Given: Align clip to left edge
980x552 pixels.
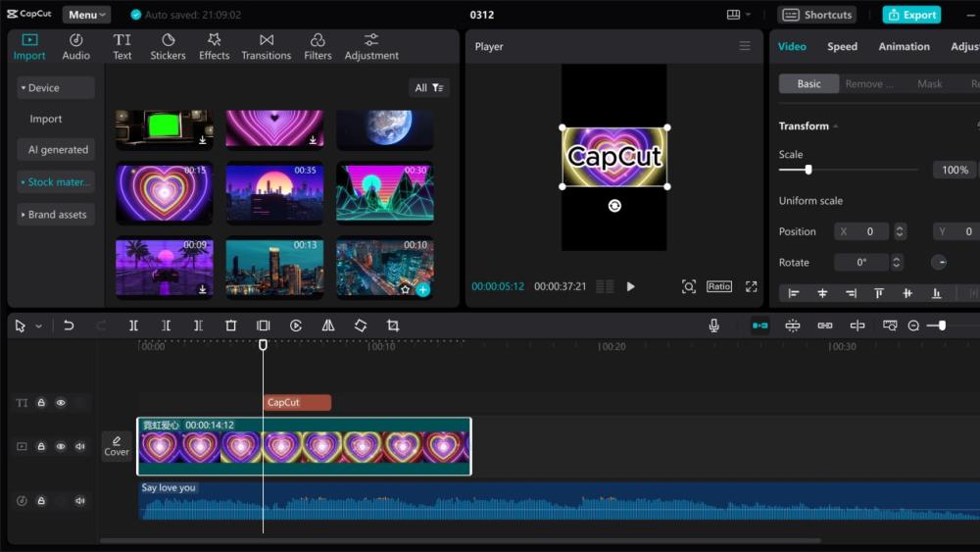Looking at the screenshot, I should pos(793,293).
